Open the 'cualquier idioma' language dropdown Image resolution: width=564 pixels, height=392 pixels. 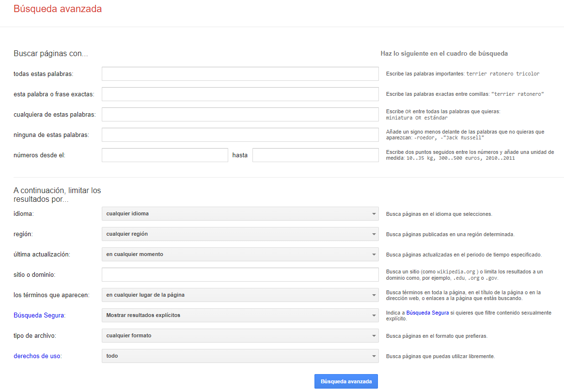[x=240, y=213]
